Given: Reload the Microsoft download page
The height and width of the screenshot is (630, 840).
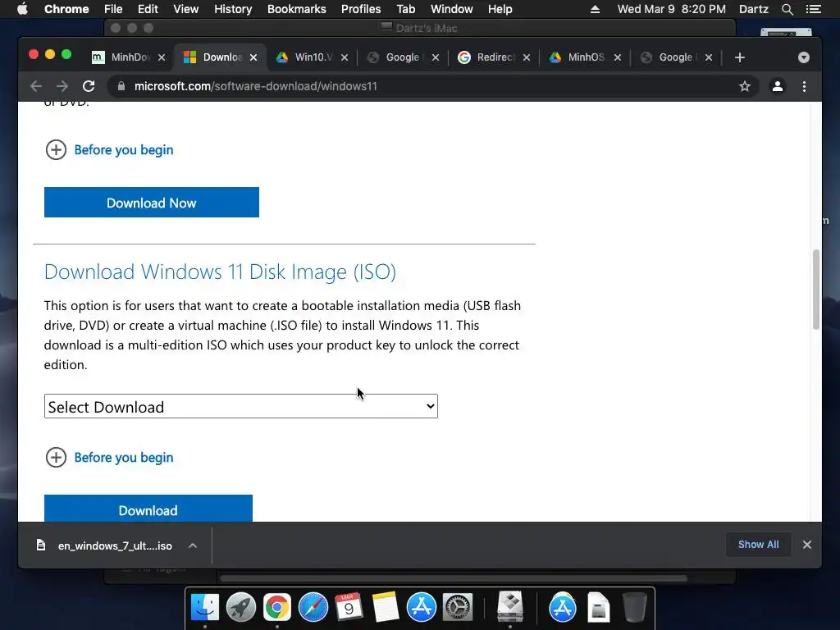Looking at the screenshot, I should tap(89, 86).
